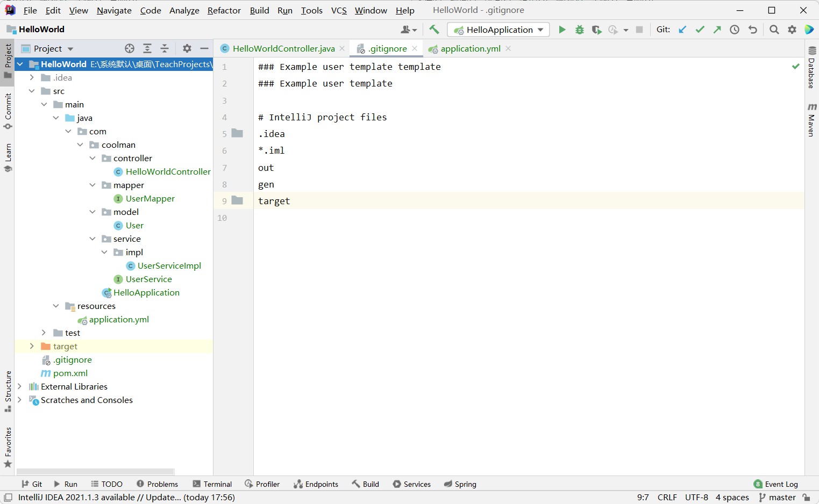The height and width of the screenshot is (504, 819).
Task: Open Search Everywhere magnifier icon
Action: pos(774,30)
